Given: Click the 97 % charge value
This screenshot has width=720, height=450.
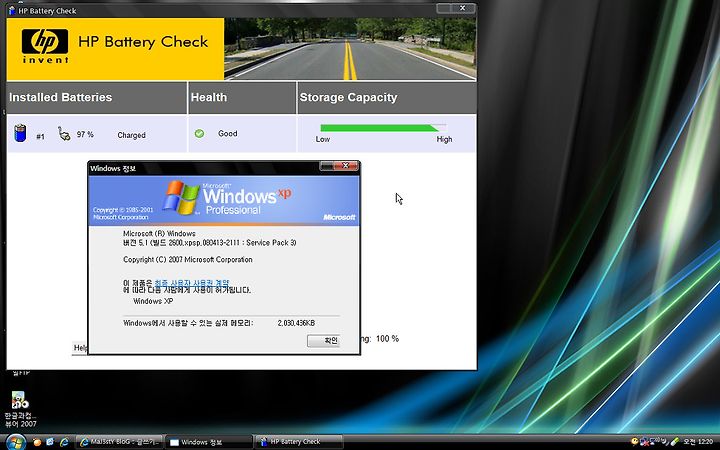Looking at the screenshot, I should (85, 135).
